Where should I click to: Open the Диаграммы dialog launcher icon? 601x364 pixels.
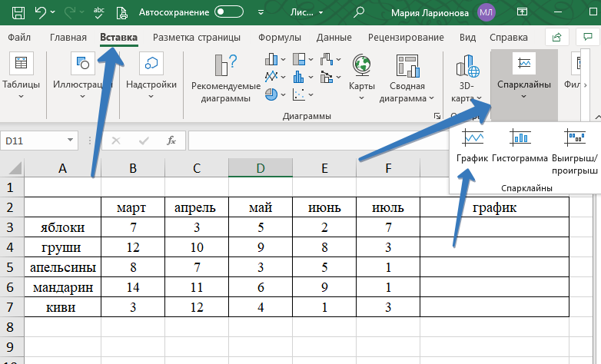[x=437, y=116]
